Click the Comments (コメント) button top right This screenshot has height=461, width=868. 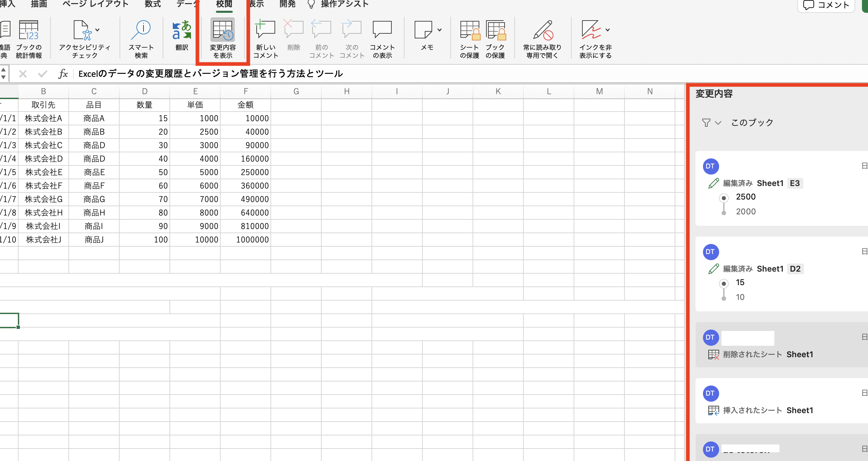click(x=826, y=5)
